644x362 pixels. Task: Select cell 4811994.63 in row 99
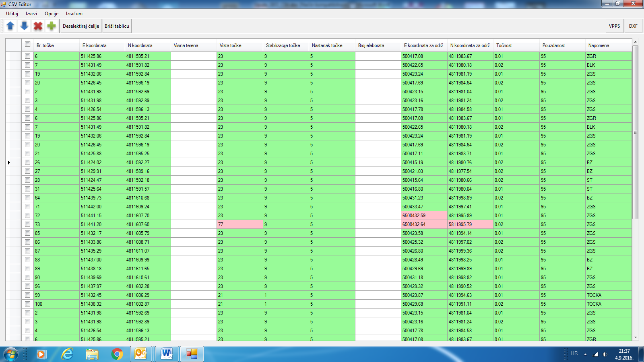(471, 295)
